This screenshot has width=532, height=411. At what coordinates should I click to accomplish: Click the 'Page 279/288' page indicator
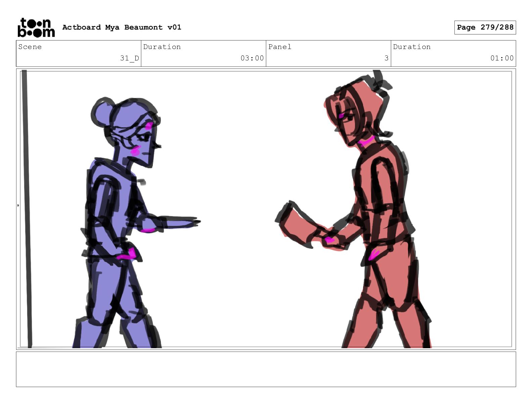tap(485, 27)
